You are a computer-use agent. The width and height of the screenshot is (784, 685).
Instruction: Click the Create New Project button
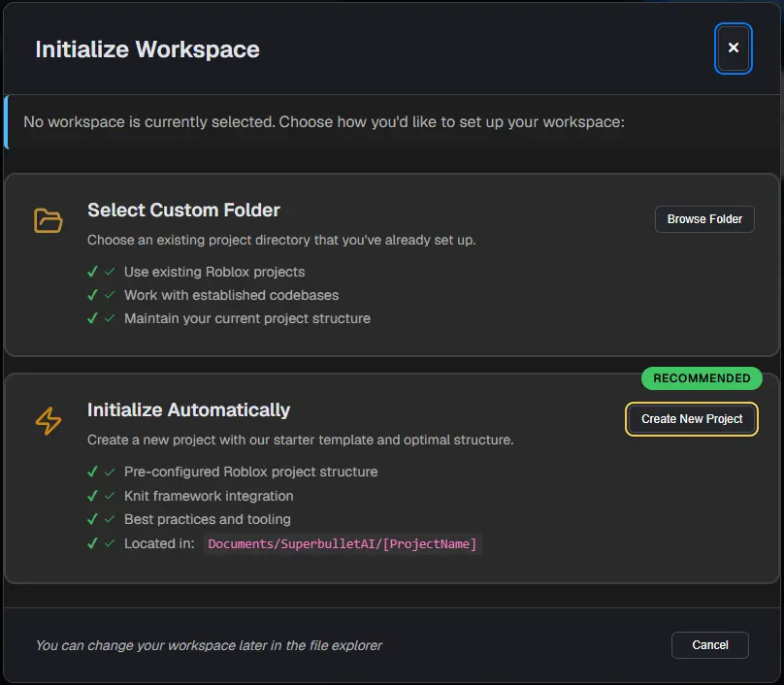pyautogui.click(x=692, y=419)
